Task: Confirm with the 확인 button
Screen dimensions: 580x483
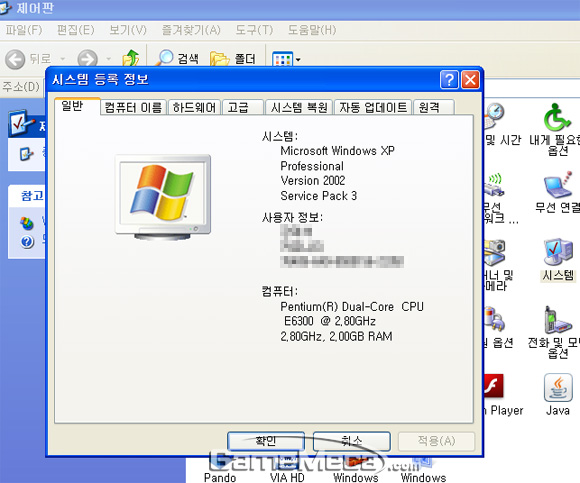Action: pos(266,441)
